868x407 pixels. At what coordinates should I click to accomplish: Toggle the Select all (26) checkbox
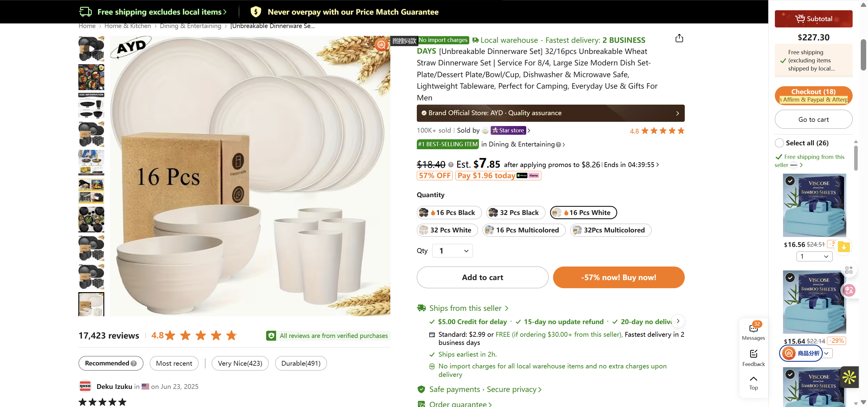point(779,143)
